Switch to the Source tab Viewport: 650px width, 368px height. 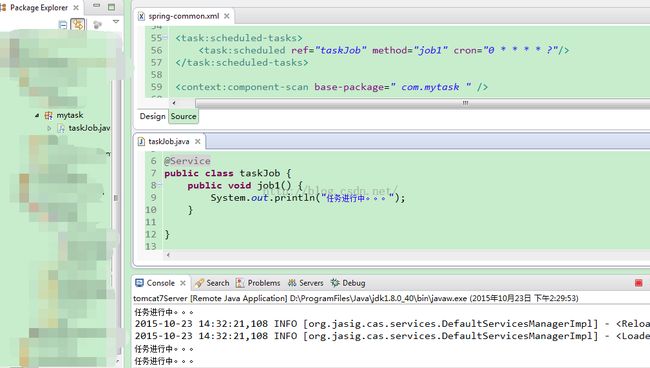[x=183, y=116]
